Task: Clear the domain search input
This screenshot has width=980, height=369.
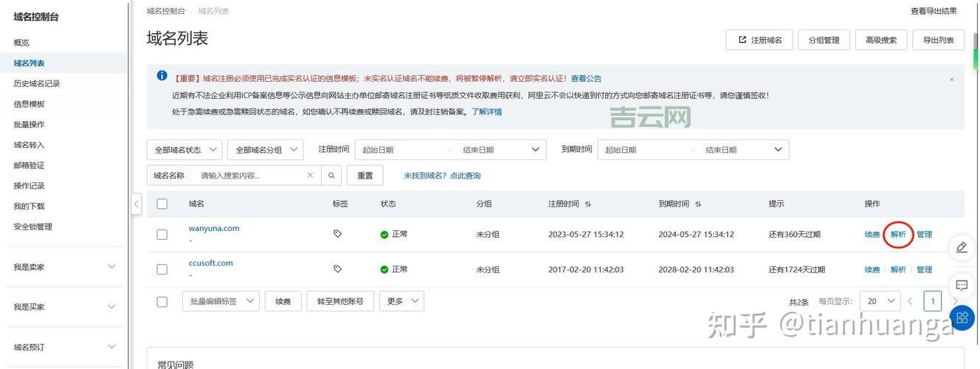Action: pyautogui.click(x=310, y=176)
